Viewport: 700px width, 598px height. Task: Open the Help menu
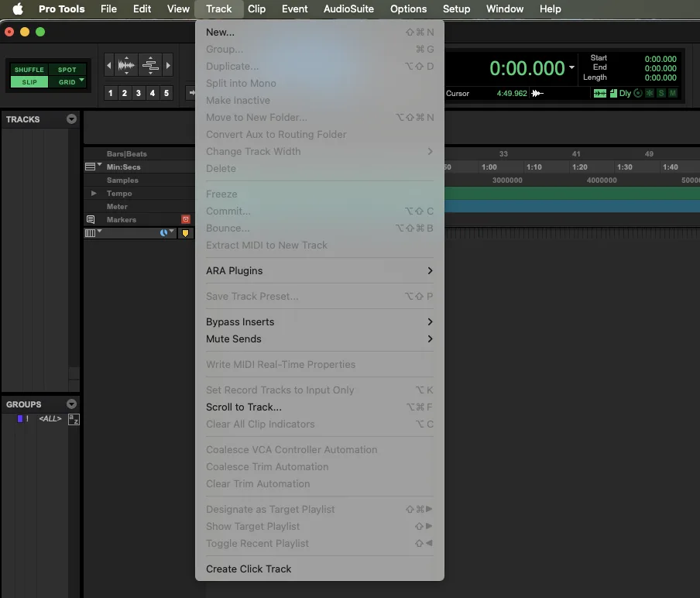pos(550,9)
